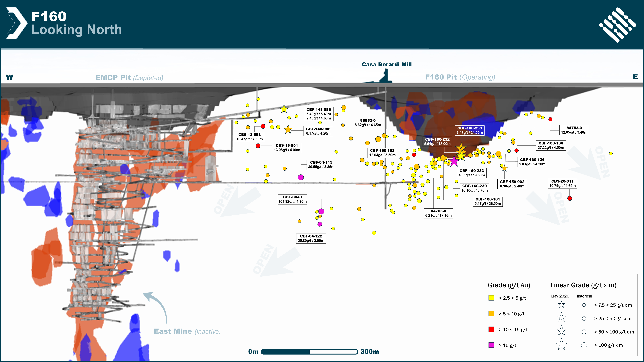This screenshot has width=644, height=362.
Task: Click the CBF-160-233 4.35g/t callout
Action: coord(471,173)
